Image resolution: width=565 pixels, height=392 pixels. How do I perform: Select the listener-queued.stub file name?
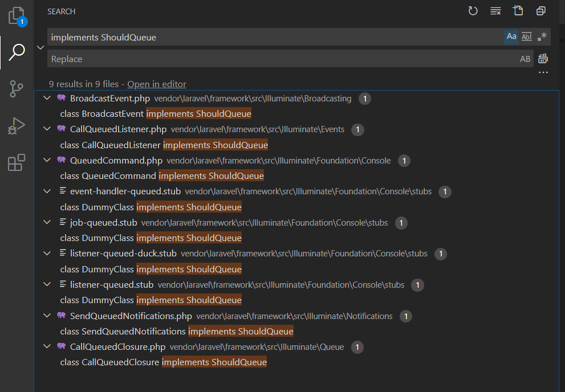(x=112, y=285)
